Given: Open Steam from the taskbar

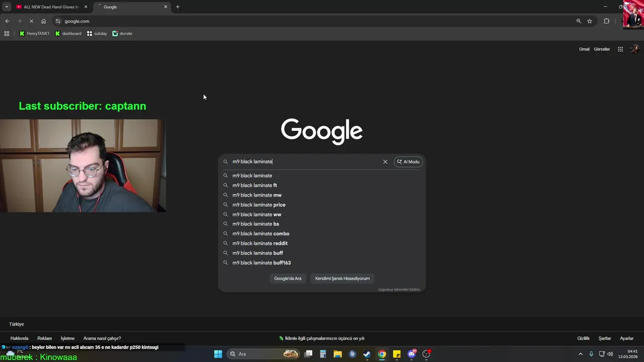Looking at the screenshot, I should tap(367, 354).
